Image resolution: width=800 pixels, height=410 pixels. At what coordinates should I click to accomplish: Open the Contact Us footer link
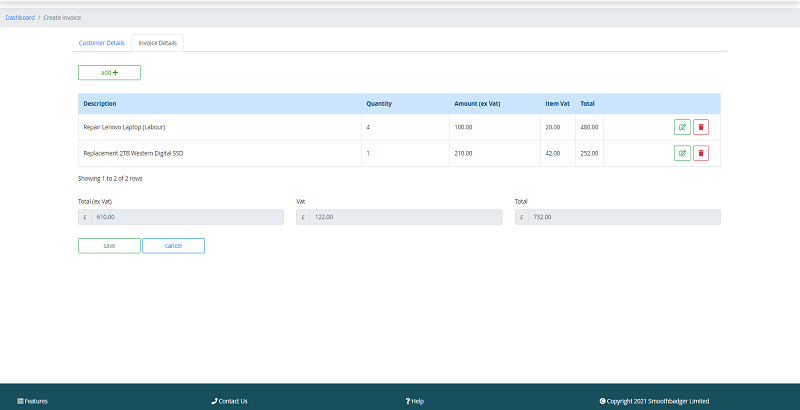pos(230,401)
